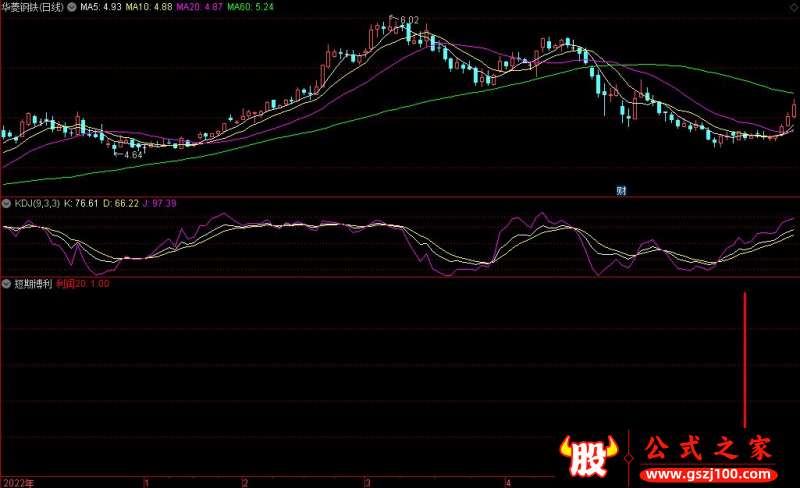
Task: Select the MA5: 4.93 label
Action: coord(101,7)
